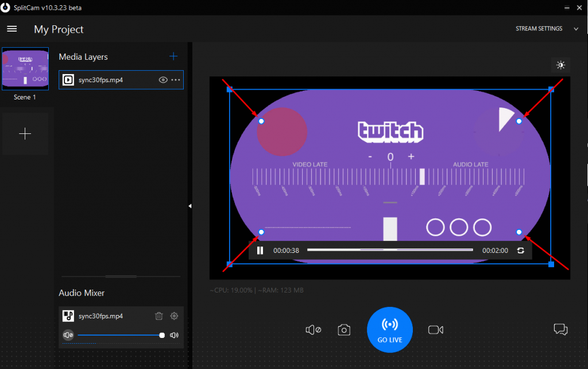Screen dimensions: 588x369
Task: Open the hamburger main menu
Action: tap(12, 29)
